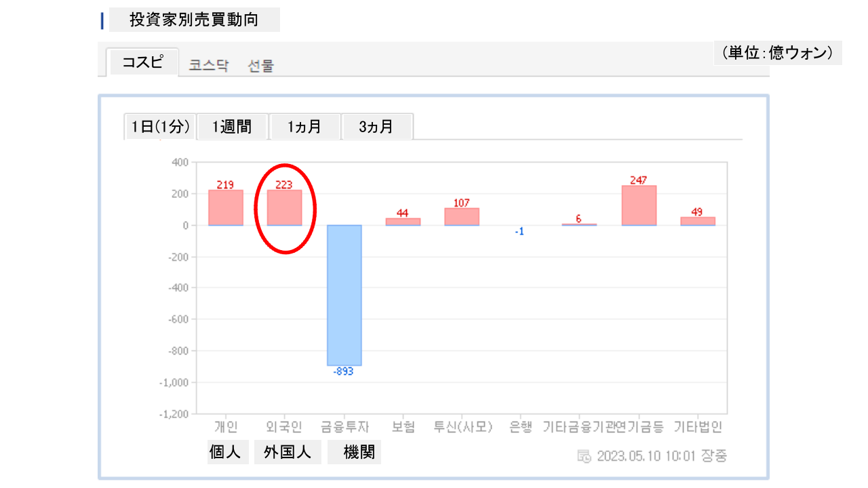Click the clock icon beside the timestamp
868x488 pixels.
tap(584, 455)
